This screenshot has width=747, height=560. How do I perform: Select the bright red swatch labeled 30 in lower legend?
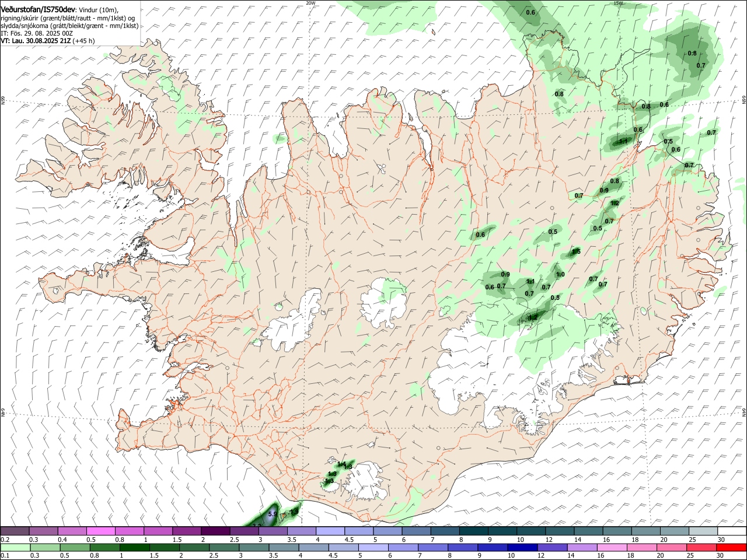pyautogui.click(x=731, y=548)
